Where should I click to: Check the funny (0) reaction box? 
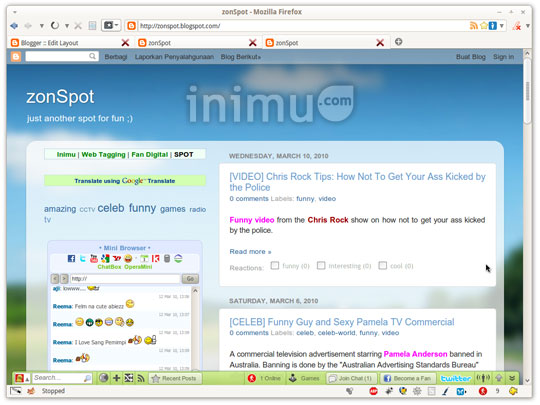275,266
